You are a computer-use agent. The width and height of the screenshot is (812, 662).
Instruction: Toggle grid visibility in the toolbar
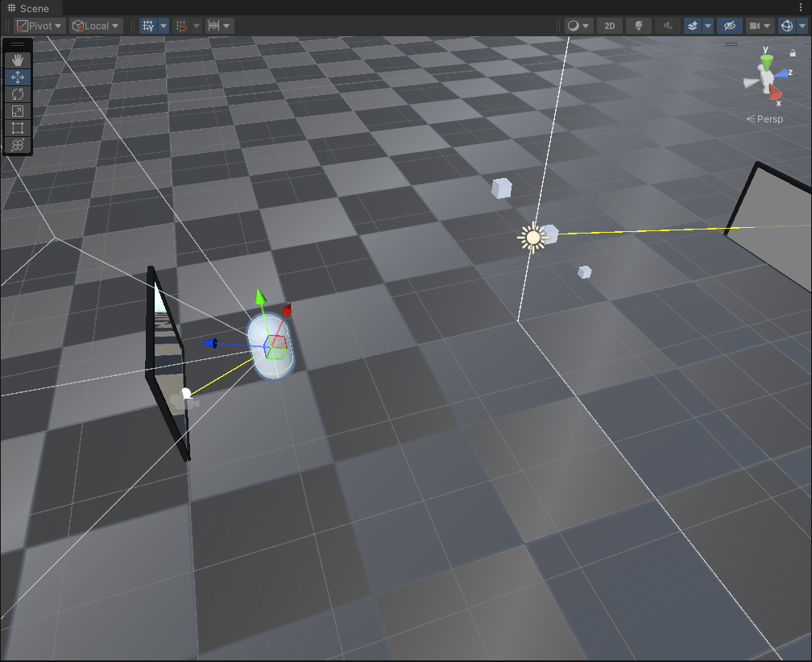148,26
